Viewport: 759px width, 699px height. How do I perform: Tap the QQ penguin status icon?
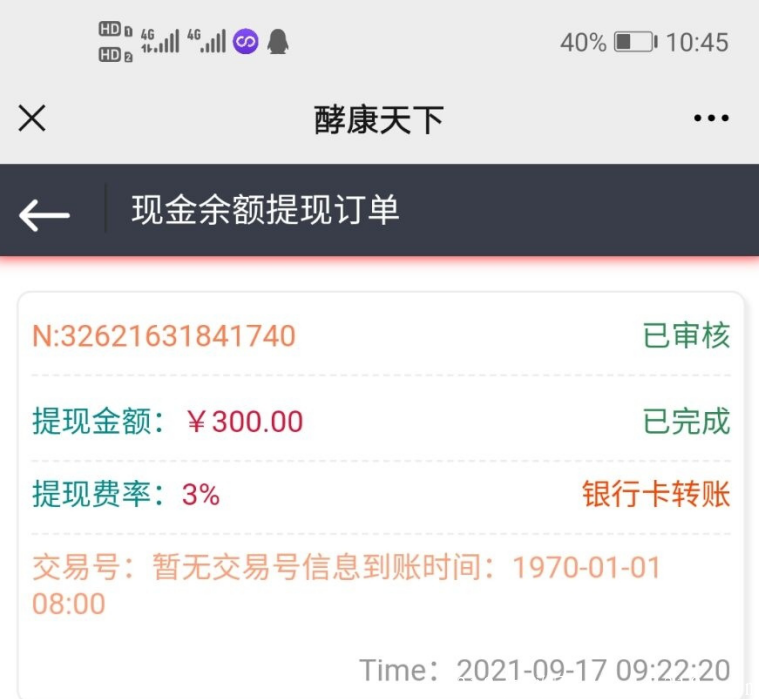coord(277,42)
